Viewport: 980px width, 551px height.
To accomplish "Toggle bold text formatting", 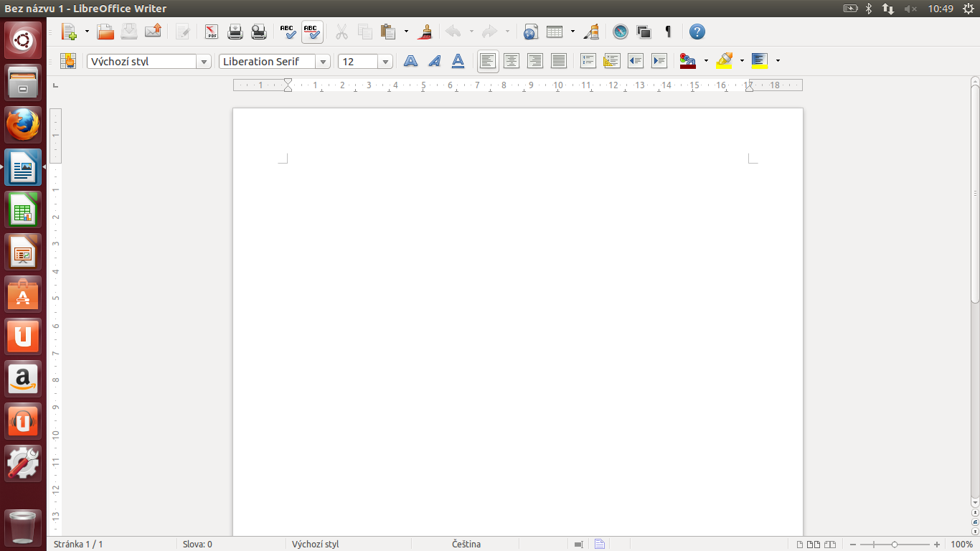I will (410, 61).
